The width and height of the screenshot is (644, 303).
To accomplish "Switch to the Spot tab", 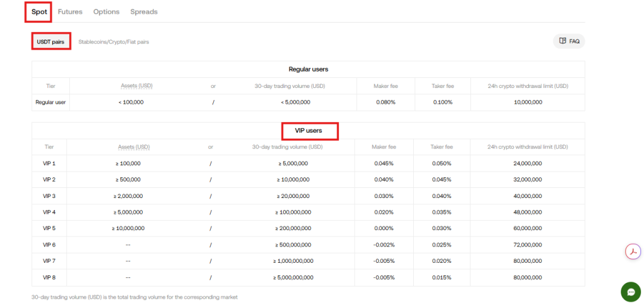I will 39,12.
